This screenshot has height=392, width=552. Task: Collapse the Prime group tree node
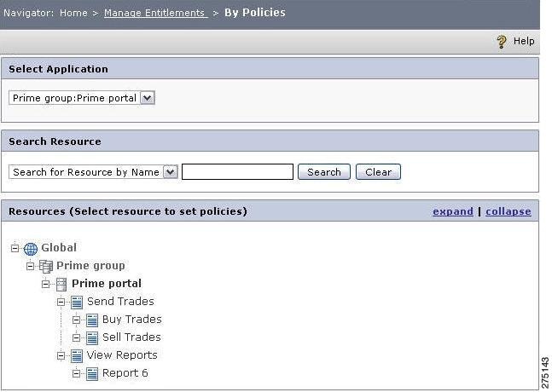30,266
